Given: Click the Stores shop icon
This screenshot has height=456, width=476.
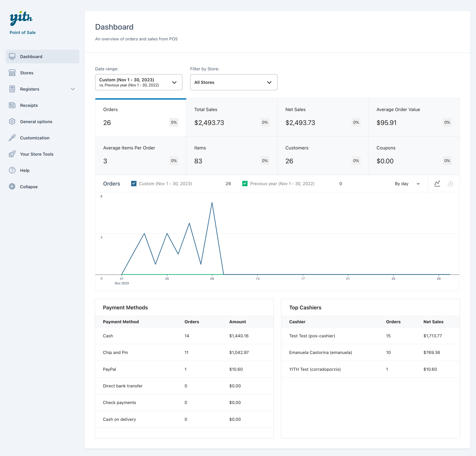Looking at the screenshot, I should pyautogui.click(x=12, y=73).
